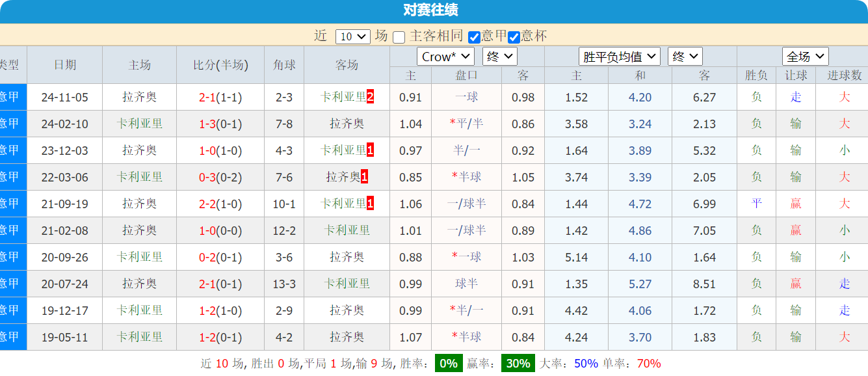Enable the 主客相同 checkbox
868x376 pixels.
(399, 36)
